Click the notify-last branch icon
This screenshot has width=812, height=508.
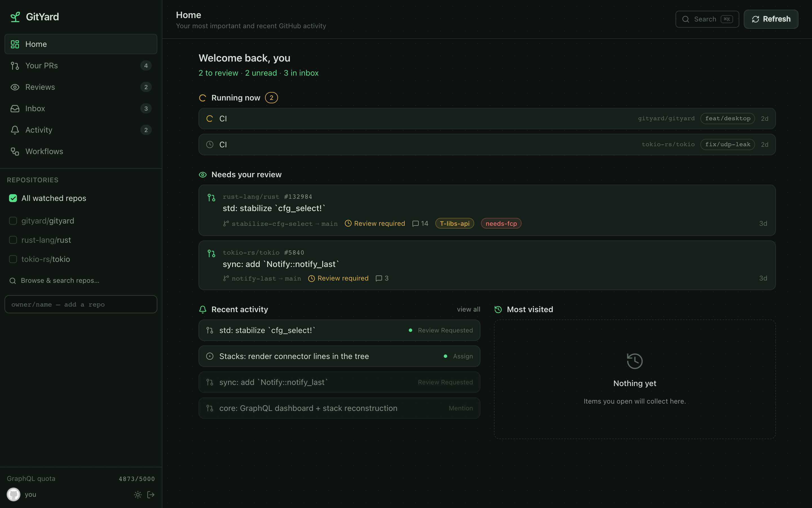tap(226, 278)
